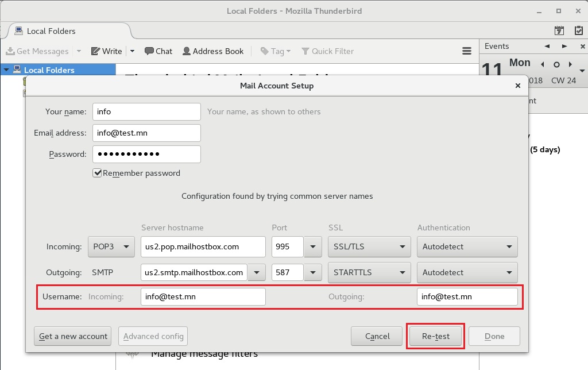Click Cancel in Mail Account Setup
588x370 pixels.
(377, 336)
